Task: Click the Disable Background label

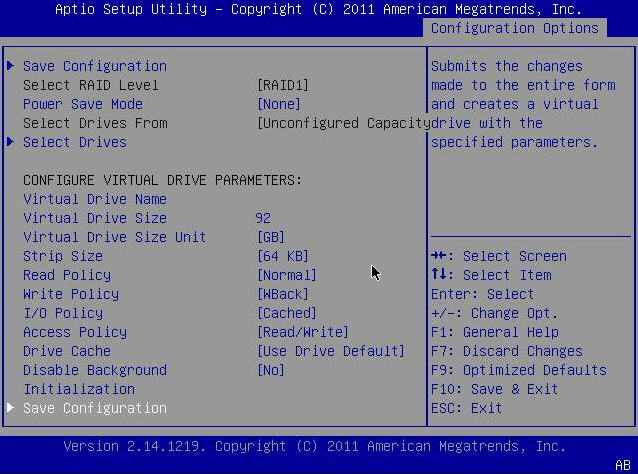Action: [95, 370]
